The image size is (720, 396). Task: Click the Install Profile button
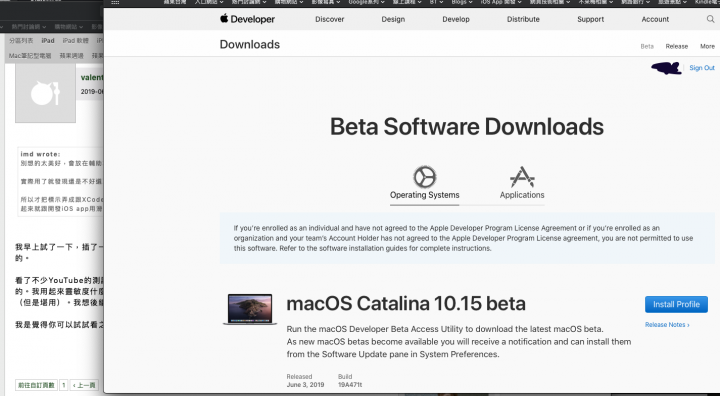point(676,304)
